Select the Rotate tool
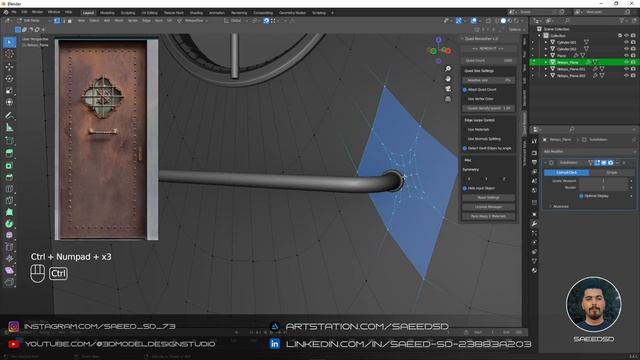 [9, 78]
